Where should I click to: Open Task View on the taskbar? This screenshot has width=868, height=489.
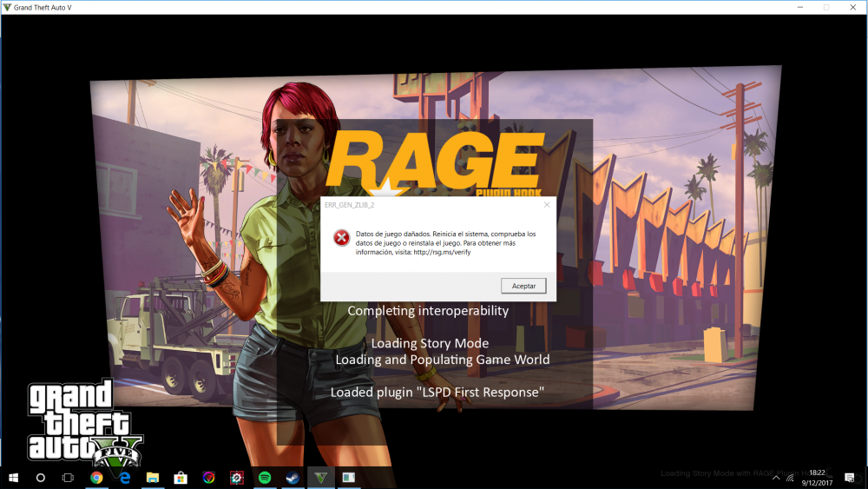click(x=68, y=478)
